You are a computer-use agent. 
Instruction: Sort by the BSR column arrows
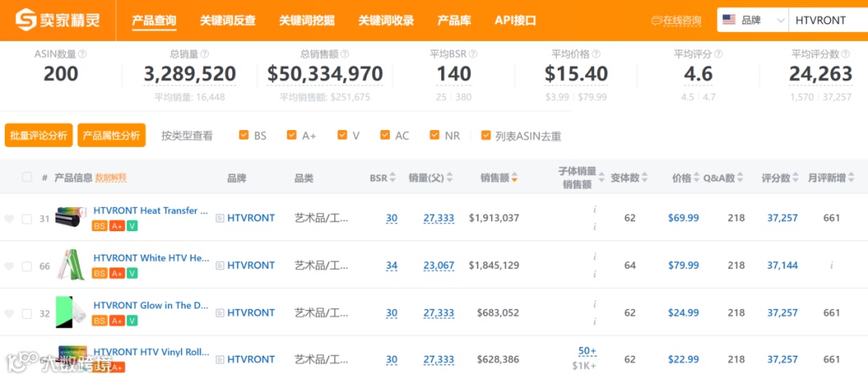click(392, 178)
